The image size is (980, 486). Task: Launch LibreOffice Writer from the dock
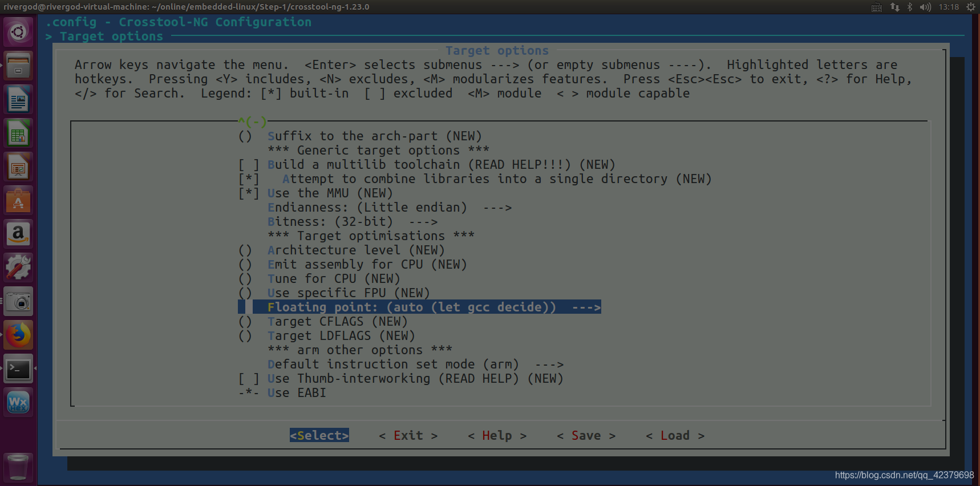[x=18, y=100]
